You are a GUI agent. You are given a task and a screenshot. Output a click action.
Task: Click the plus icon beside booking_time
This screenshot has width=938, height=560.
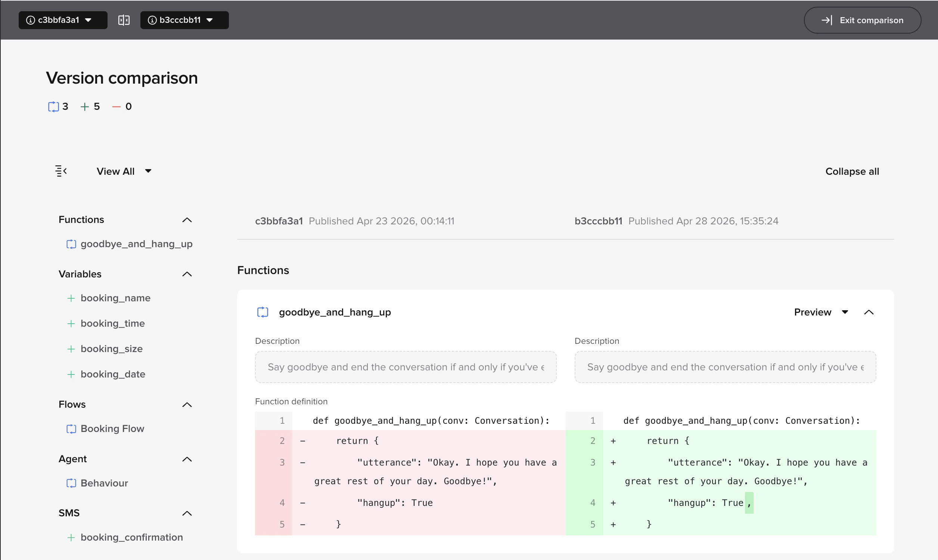coord(71,323)
